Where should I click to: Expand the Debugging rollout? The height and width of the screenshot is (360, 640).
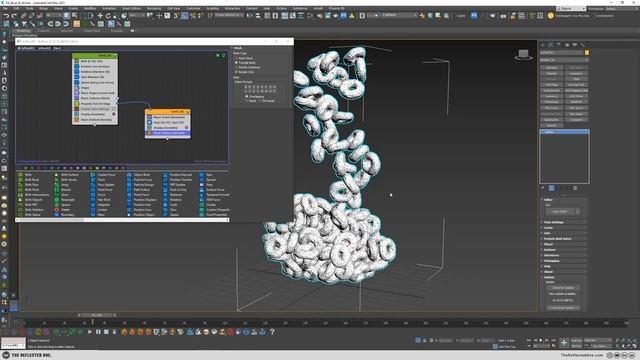tap(564, 261)
